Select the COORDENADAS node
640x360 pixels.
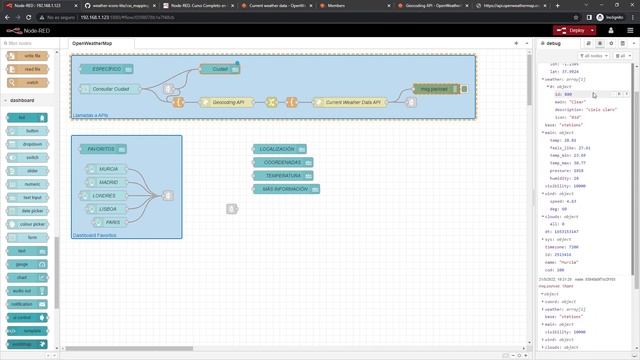pyautogui.click(x=283, y=162)
